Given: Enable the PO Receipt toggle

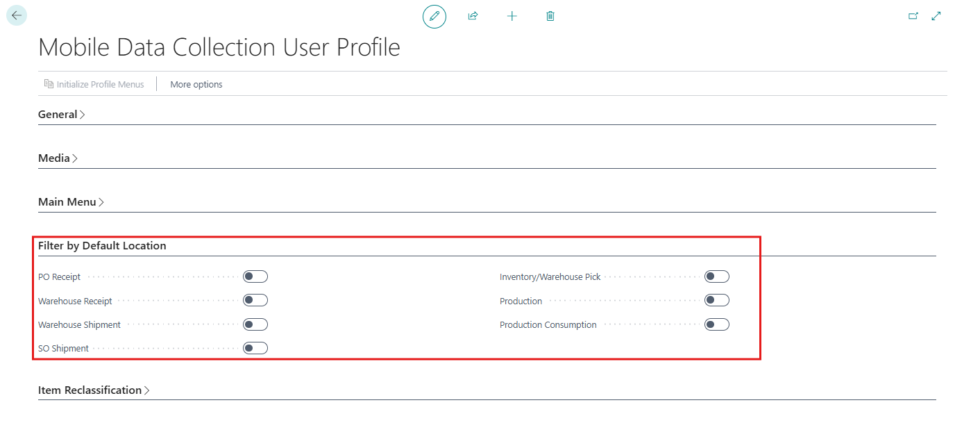Looking at the screenshot, I should pos(255,276).
